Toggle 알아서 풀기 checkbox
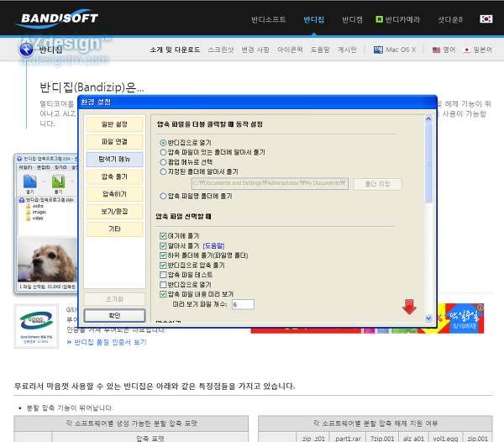This screenshot has height=442, width=504. (x=163, y=246)
